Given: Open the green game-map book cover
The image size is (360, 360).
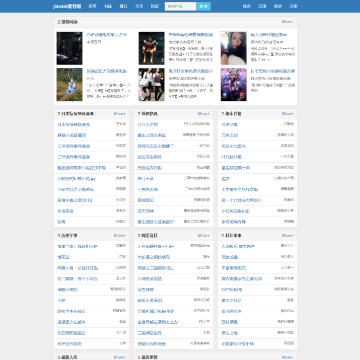Looking at the screenshot, I should click(x=69, y=85).
